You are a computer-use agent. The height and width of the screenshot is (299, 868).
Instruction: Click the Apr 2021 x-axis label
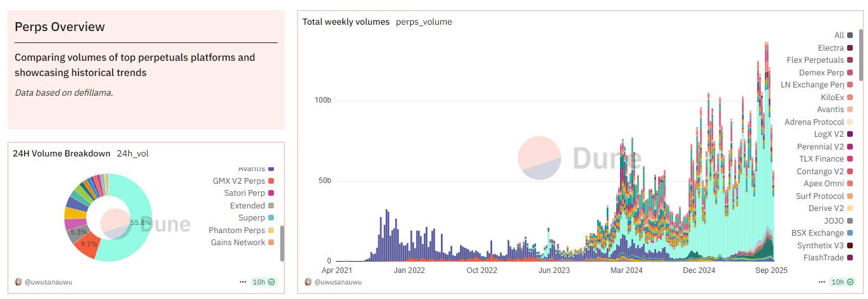[x=337, y=270]
